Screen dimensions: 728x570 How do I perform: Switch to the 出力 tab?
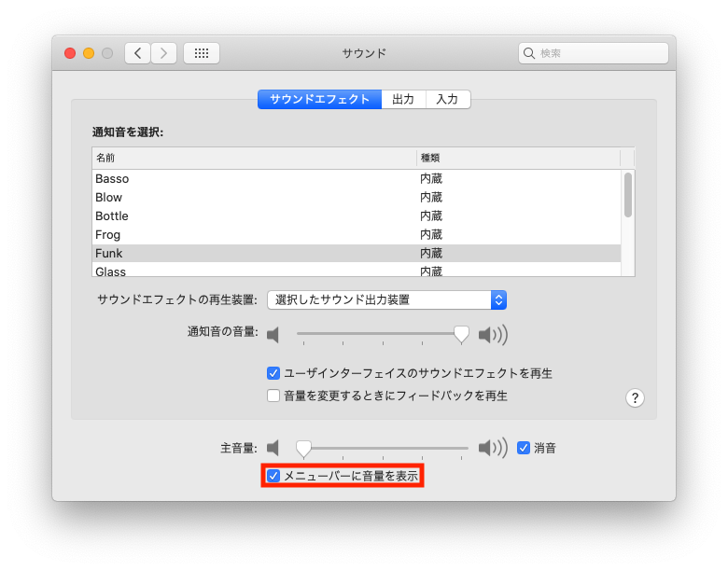pyautogui.click(x=403, y=99)
